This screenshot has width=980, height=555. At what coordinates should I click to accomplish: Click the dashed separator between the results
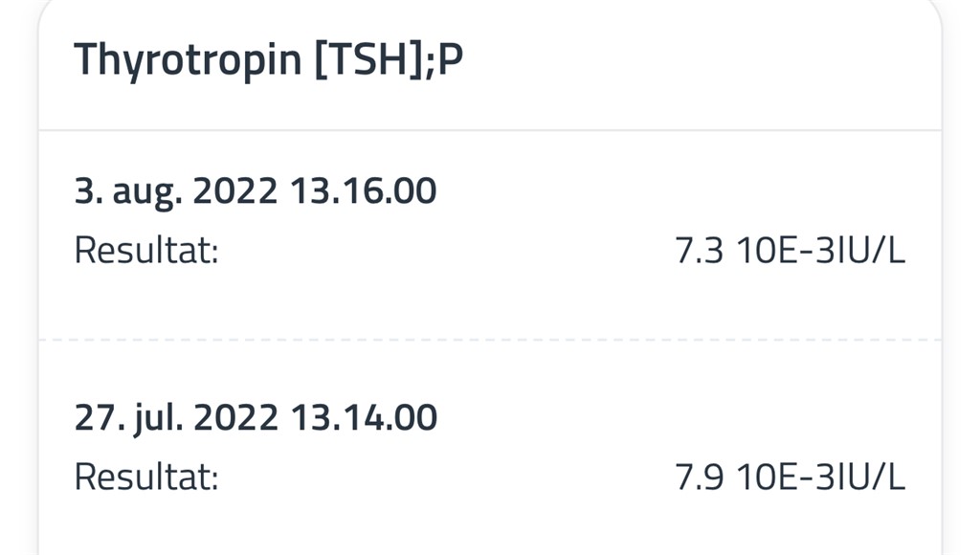coord(490,340)
